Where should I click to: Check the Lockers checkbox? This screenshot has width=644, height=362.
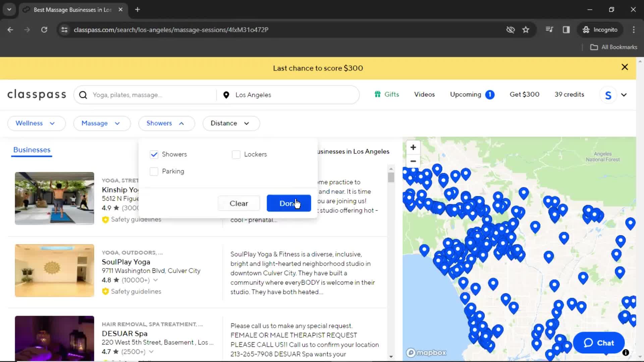[x=236, y=155]
